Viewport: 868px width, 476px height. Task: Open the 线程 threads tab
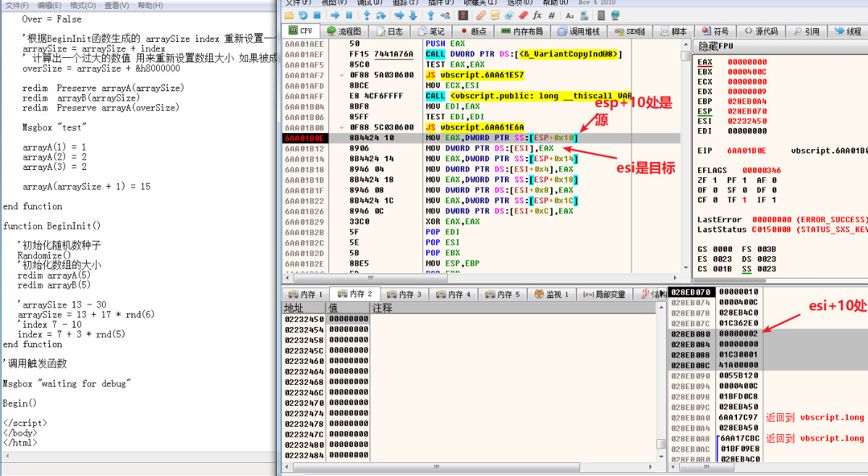pos(848,31)
